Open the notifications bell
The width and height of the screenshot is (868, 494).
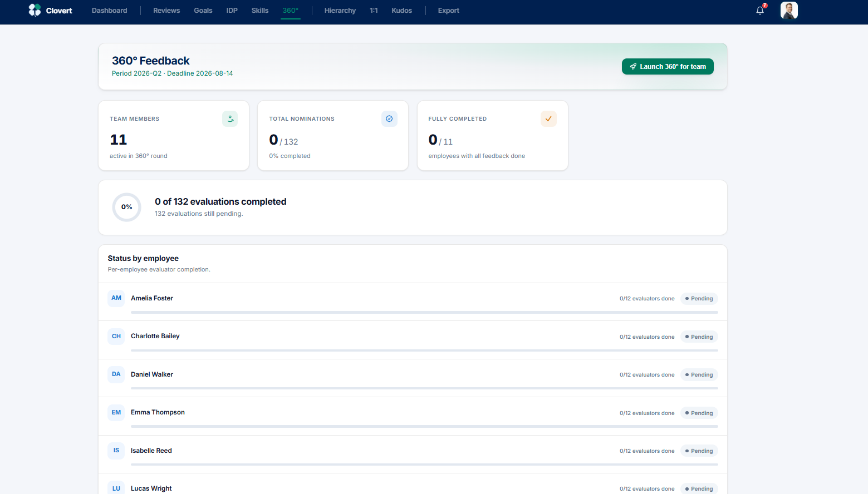tap(760, 10)
